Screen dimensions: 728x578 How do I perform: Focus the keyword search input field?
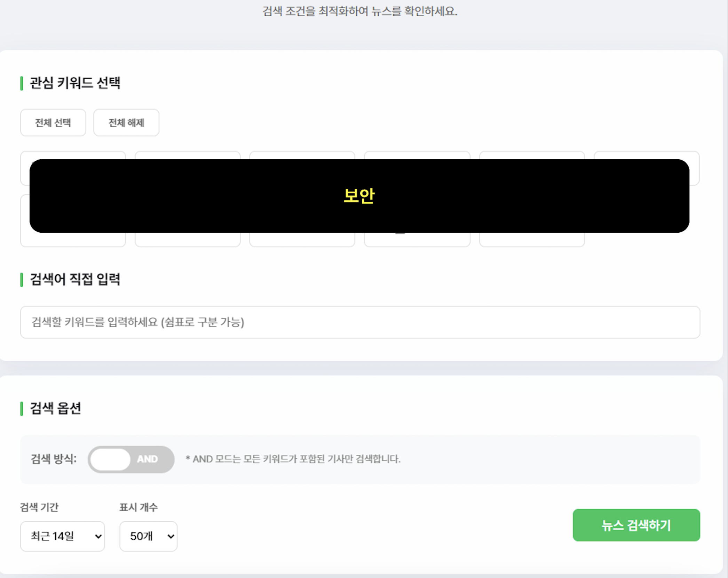click(360, 322)
